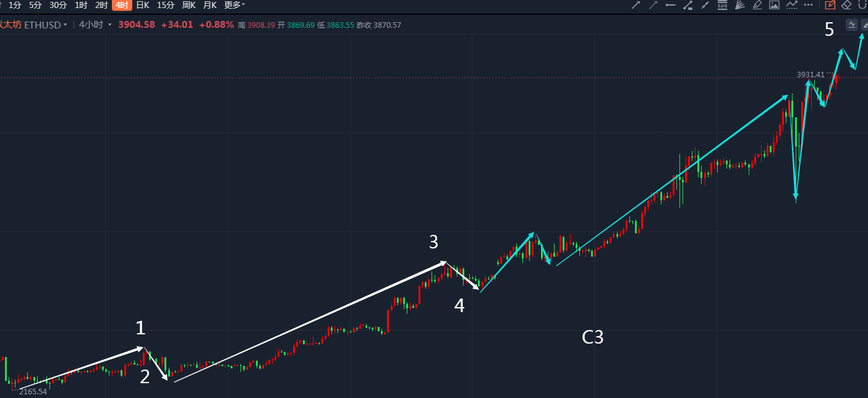Select the C3 text annotation on chart
The image size is (868, 398).
point(592,337)
